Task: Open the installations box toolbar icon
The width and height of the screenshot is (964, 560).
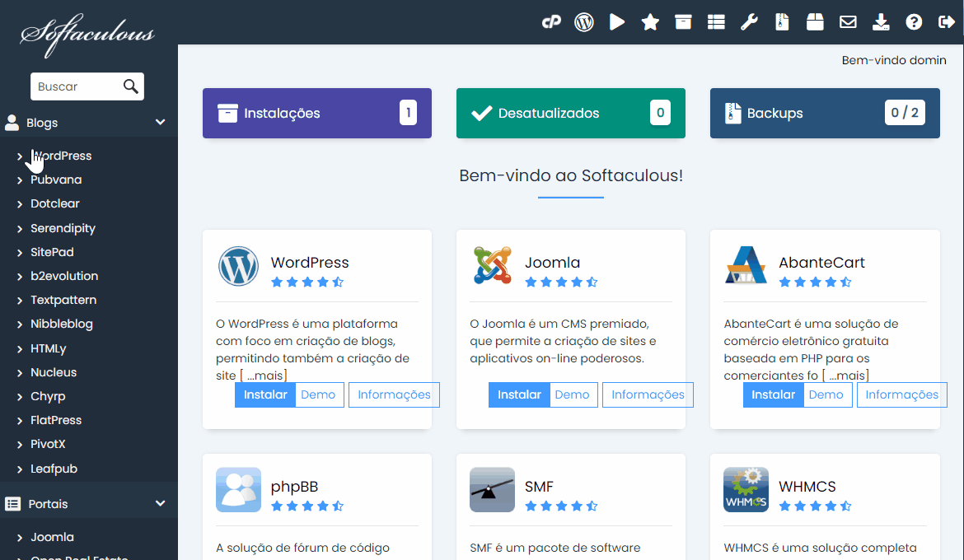Action: pos(683,23)
